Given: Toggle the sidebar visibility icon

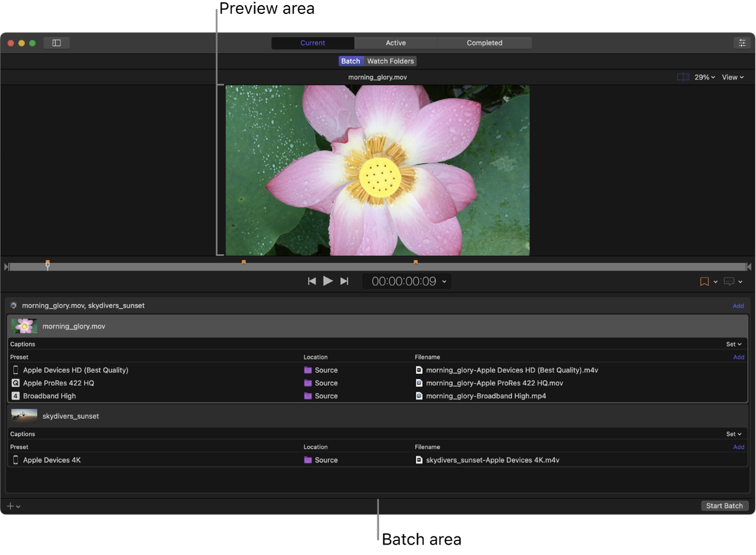Looking at the screenshot, I should click(x=56, y=42).
